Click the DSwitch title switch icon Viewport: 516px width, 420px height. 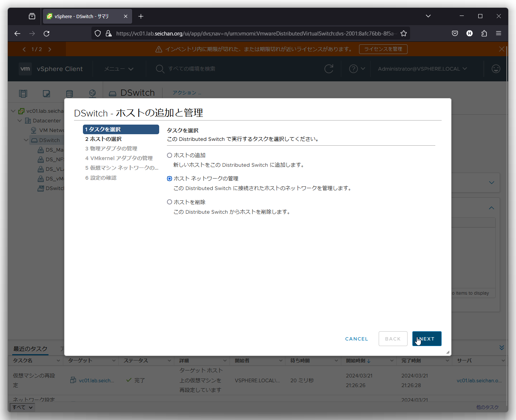pyautogui.click(x=113, y=94)
